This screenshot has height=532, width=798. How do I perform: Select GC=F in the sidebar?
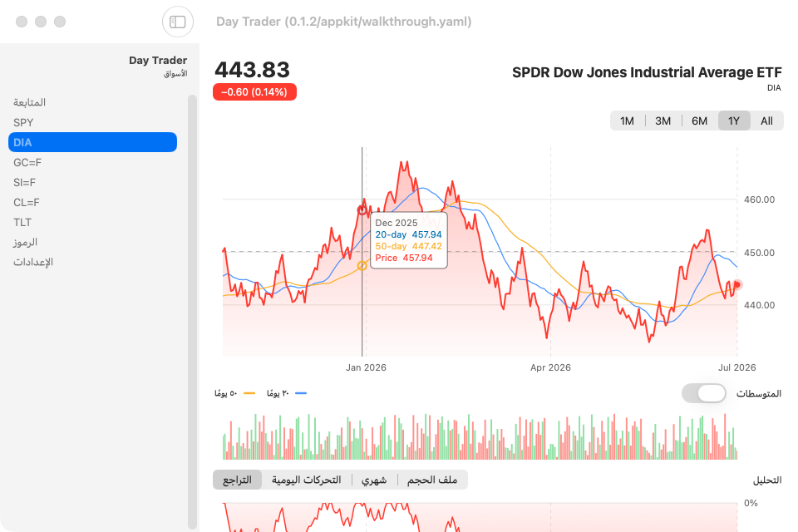[92, 162]
